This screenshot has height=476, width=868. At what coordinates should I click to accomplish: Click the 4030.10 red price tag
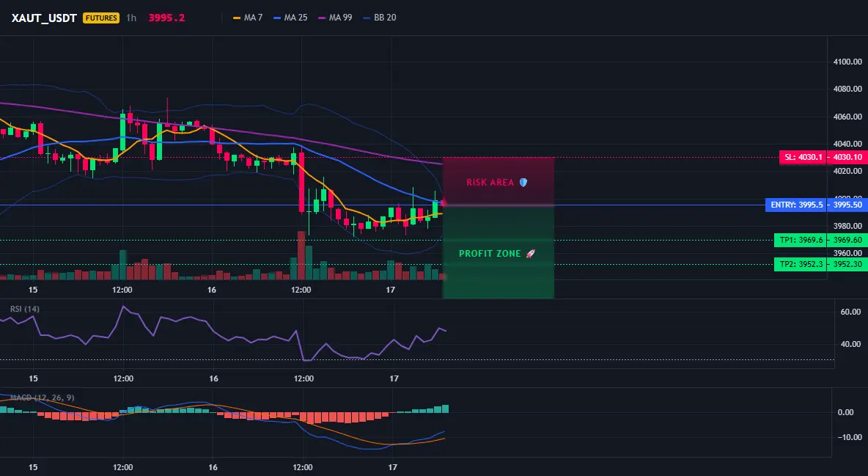pos(847,158)
